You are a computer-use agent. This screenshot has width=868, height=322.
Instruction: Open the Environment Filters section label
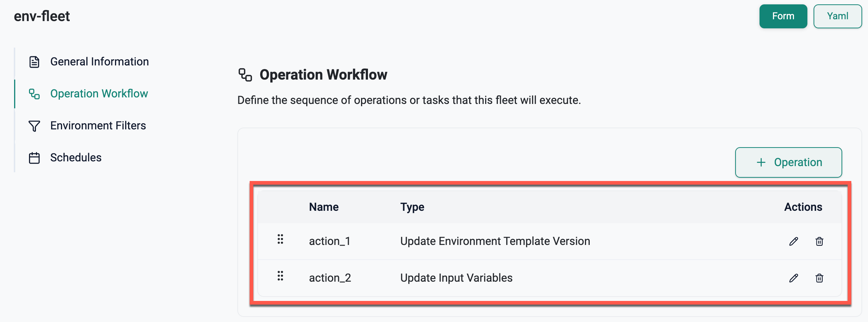[x=98, y=126]
